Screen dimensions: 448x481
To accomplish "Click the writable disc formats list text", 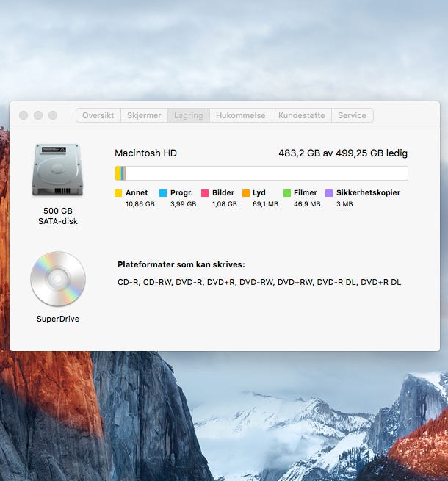I will pos(259,282).
